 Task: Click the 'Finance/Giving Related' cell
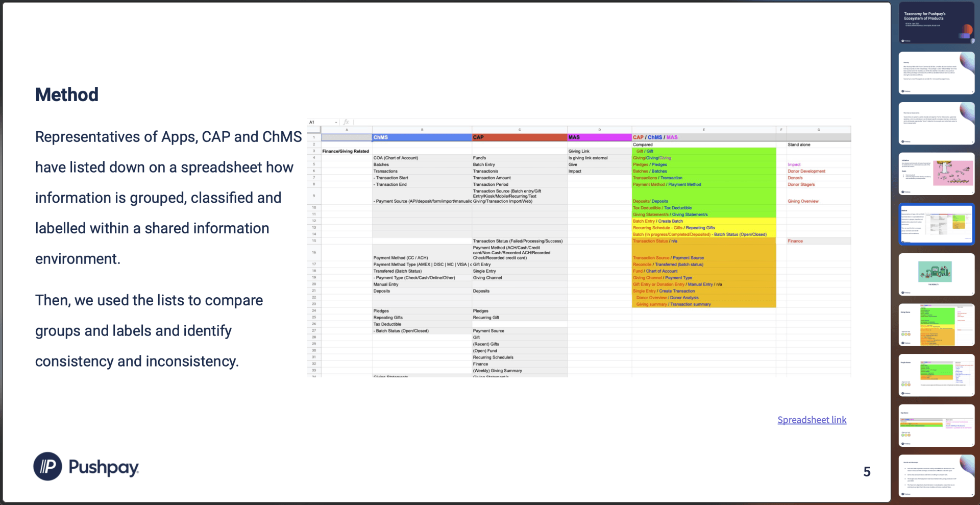point(347,151)
